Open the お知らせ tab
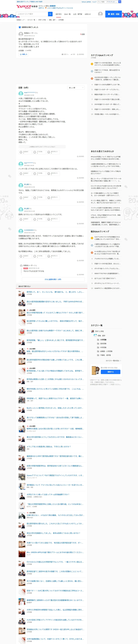This screenshot has width=138, height=644. coord(88,14)
